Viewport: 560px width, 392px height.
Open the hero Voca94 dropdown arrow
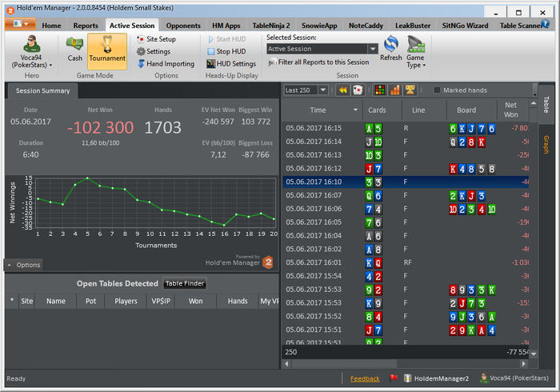[50, 66]
